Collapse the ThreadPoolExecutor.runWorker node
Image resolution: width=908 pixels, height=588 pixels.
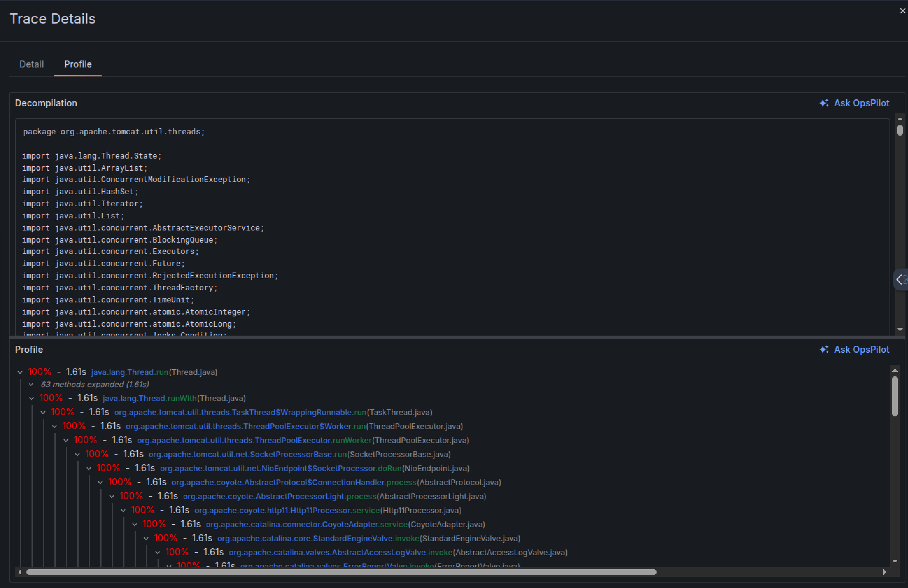click(66, 441)
